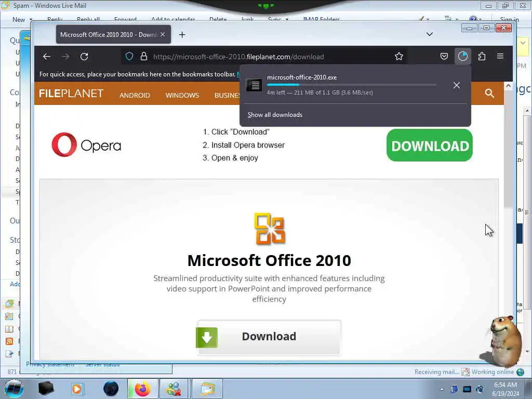The height and width of the screenshot is (399, 532).
Task: Click the URL address bar field
Action: tap(264, 57)
